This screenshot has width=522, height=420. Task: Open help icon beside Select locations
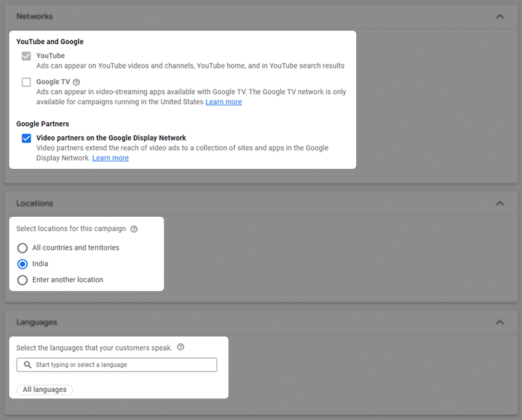point(134,229)
